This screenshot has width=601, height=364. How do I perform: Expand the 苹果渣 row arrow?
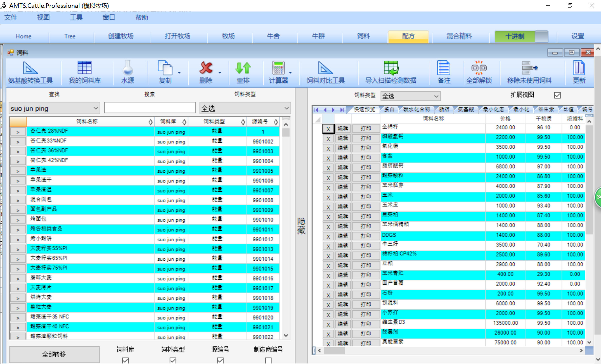pyautogui.click(x=18, y=171)
